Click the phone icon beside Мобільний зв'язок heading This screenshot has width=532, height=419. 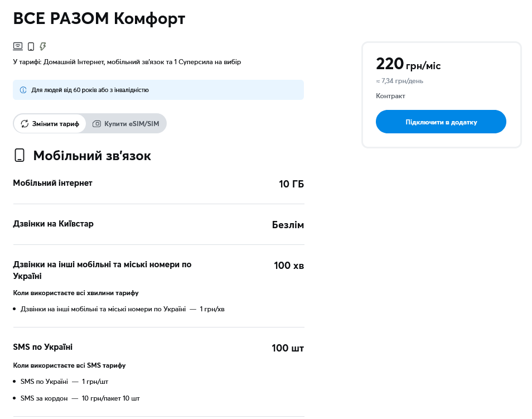tap(20, 155)
